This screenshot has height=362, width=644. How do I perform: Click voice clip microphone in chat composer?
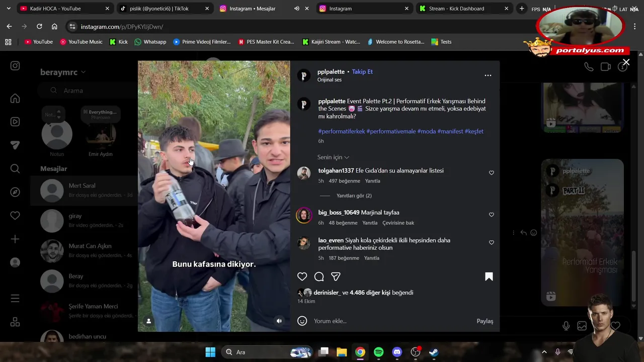pos(566,326)
